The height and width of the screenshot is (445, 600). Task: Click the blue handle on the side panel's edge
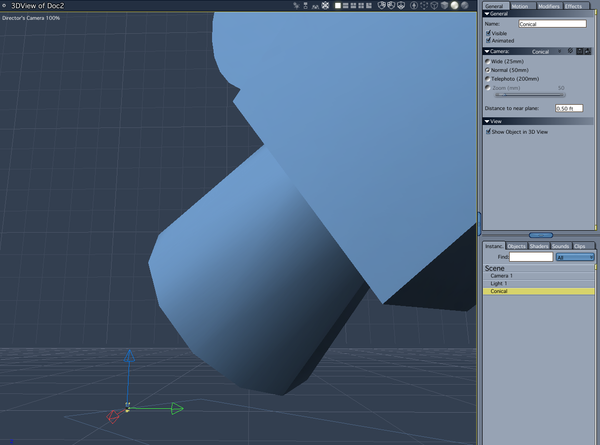[x=479, y=223]
